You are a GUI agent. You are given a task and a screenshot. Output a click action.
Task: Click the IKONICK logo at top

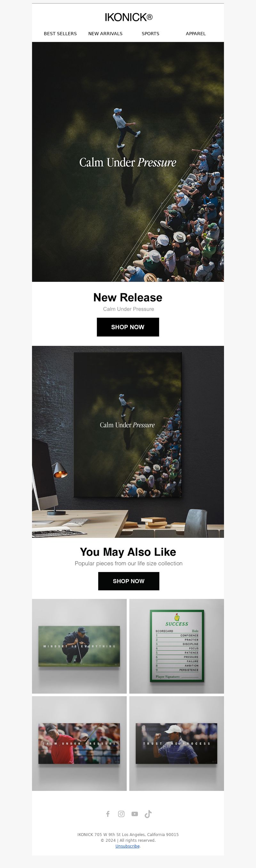coord(128,17)
